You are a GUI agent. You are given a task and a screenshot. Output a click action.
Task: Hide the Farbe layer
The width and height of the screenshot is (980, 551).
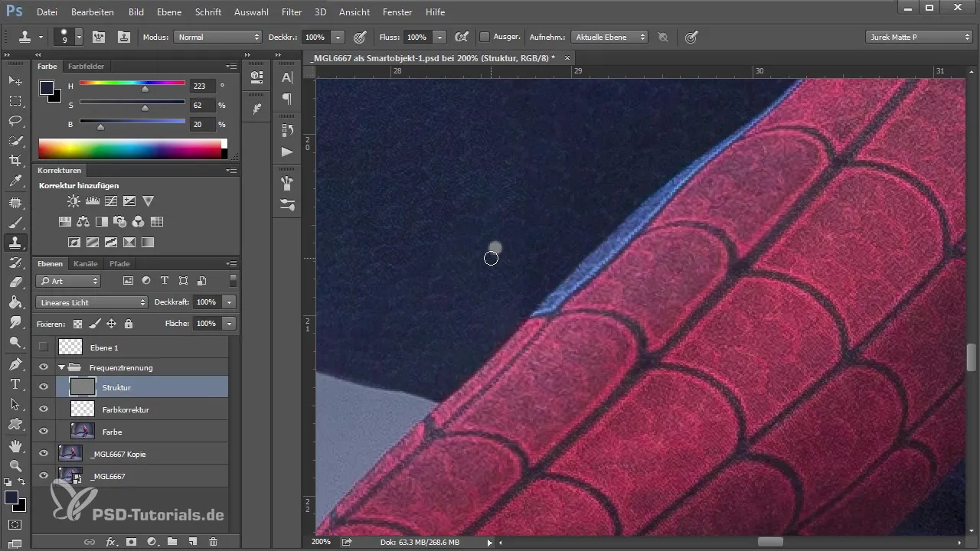pyautogui.click(x=44, y=432)
